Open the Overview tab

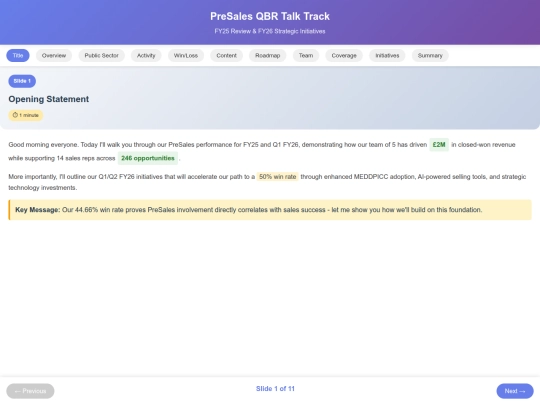[x=54, y=55]
